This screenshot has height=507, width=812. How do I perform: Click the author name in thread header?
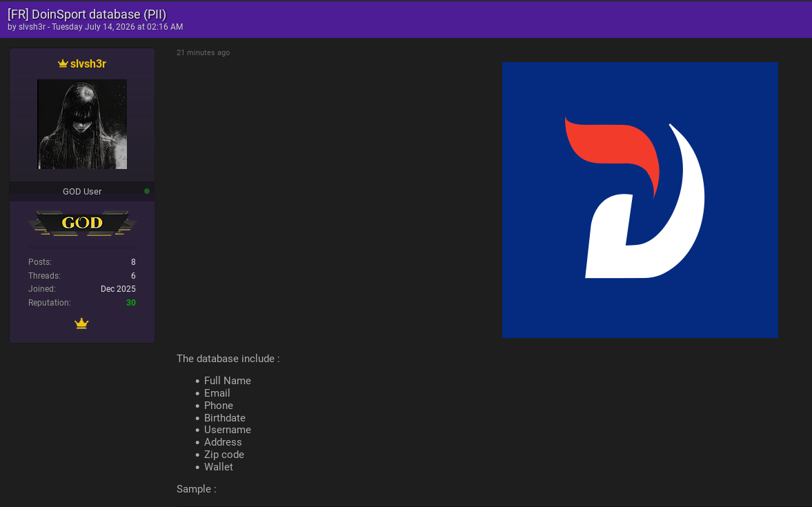(32, 27)
